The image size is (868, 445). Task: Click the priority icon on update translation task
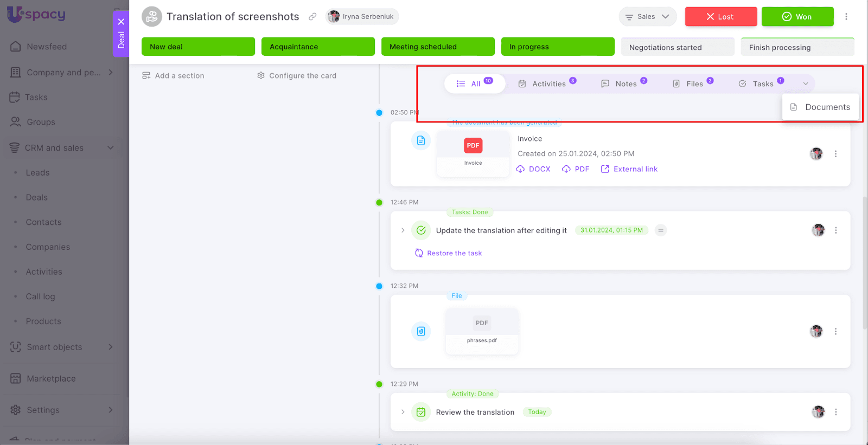tap(660, 230)
